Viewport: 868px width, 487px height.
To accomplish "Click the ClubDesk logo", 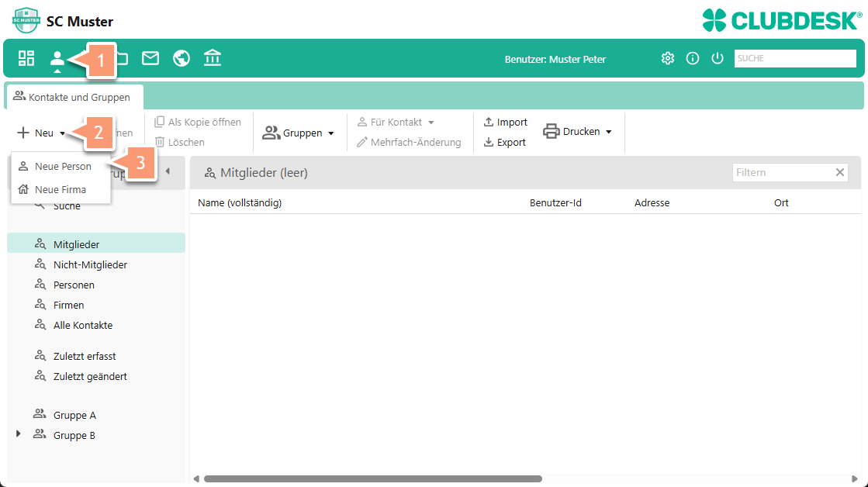I will point(782,20).
